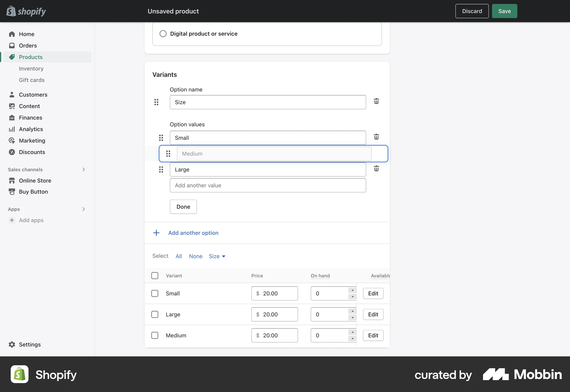Click the drag handle beside Small value

(x=161, y=137)
